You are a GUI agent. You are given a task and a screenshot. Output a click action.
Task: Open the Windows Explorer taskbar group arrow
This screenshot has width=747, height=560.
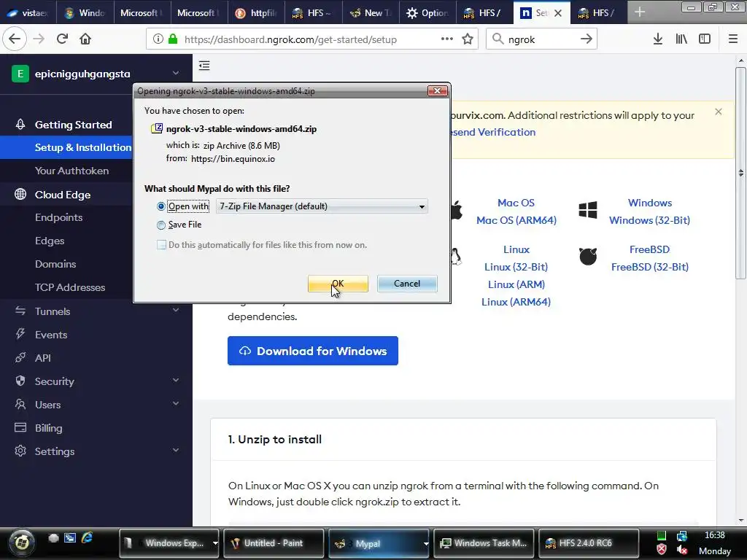(215, 542)
